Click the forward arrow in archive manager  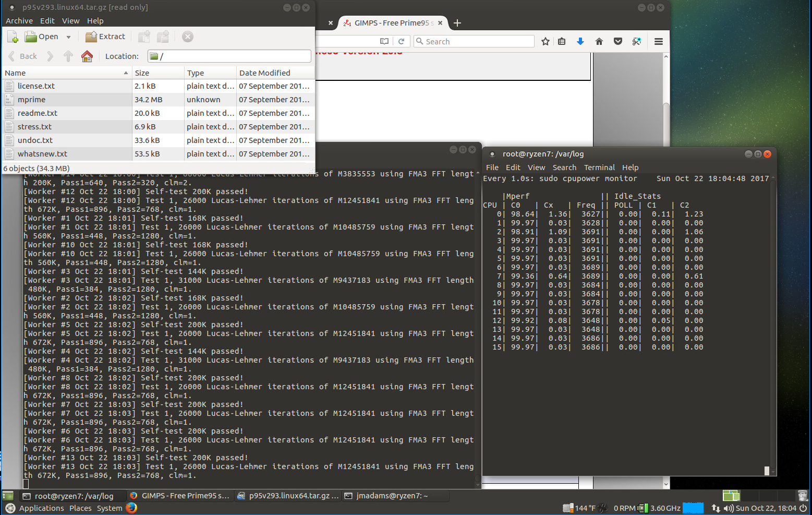[x=50, y=56]
